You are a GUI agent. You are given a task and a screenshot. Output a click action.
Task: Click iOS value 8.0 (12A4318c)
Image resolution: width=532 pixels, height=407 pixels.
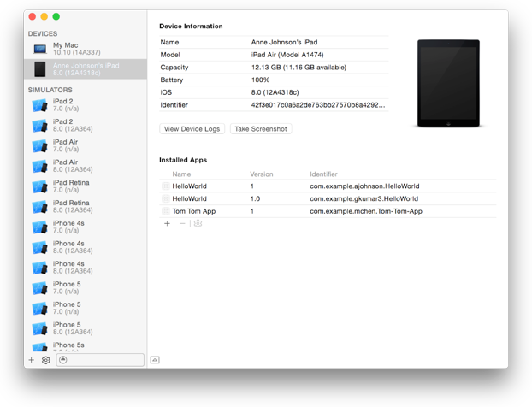275,92
